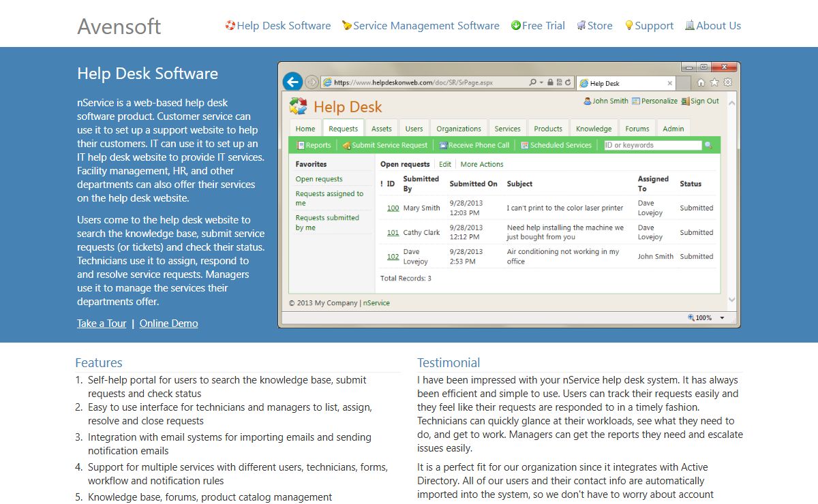The image size is (818, 504).
Task: Click the 'Total Records: 3' text
Action: tap(406, 279)
